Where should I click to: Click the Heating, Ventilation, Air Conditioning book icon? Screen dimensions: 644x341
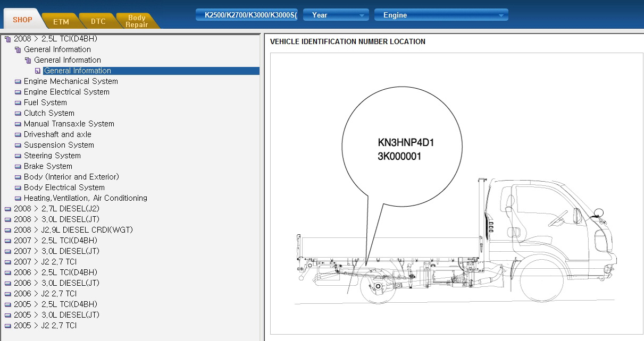[18, 198]
